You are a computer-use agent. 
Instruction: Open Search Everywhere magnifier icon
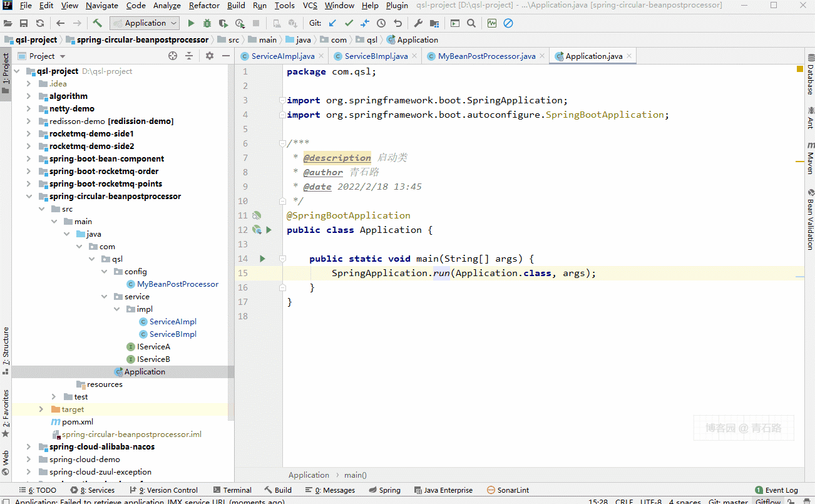(x=471, y=23)
